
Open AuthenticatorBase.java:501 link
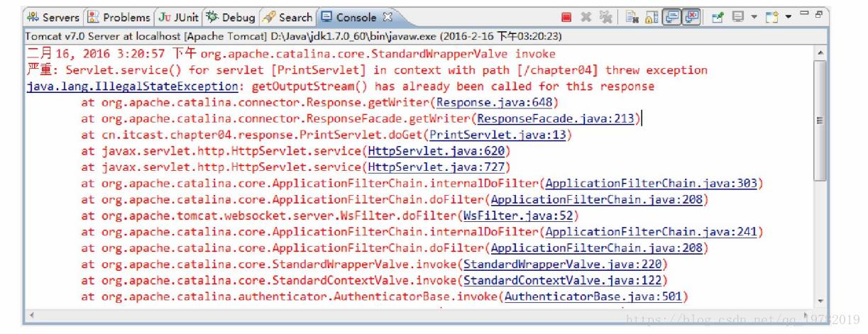tap(593, 296)
